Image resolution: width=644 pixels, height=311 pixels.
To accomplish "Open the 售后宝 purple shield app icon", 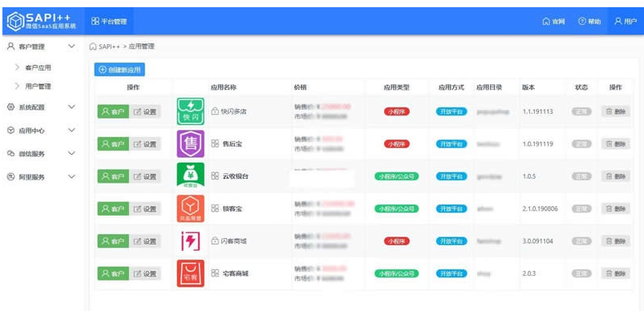I will pyautogui.click(x=190, y=143).
